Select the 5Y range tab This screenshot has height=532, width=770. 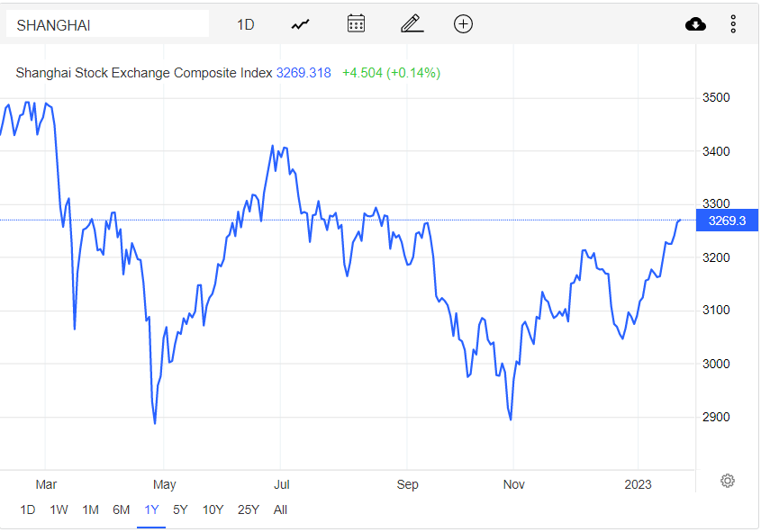click(x=180, y=509)
